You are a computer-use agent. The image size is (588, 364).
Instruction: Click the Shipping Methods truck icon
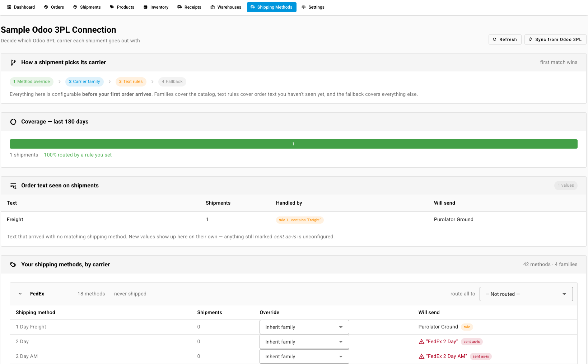pos(253,7)
